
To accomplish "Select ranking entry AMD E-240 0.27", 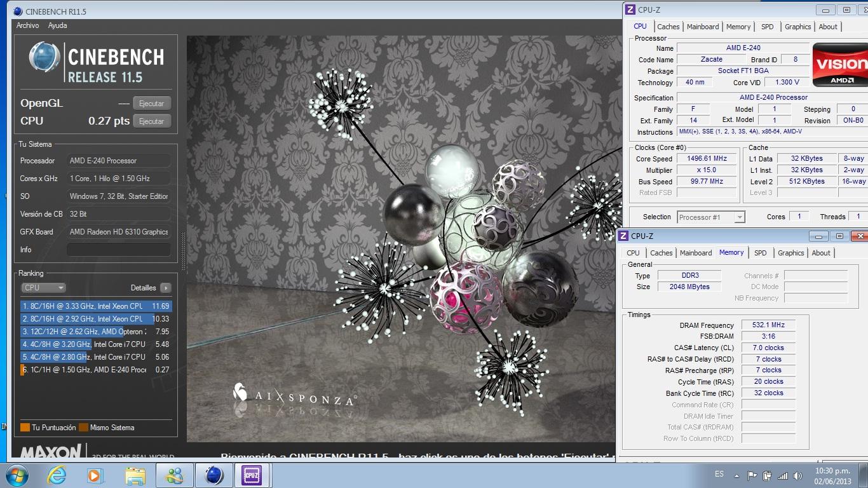I will (96, 370).
